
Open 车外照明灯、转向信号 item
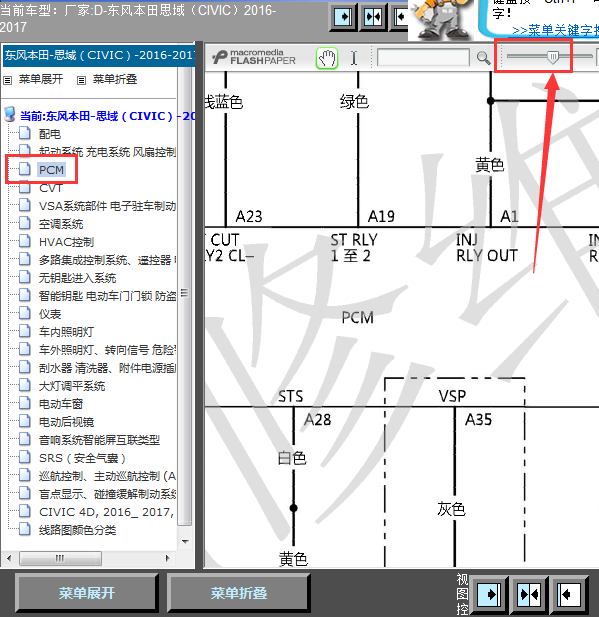click(x=107, y=350)
